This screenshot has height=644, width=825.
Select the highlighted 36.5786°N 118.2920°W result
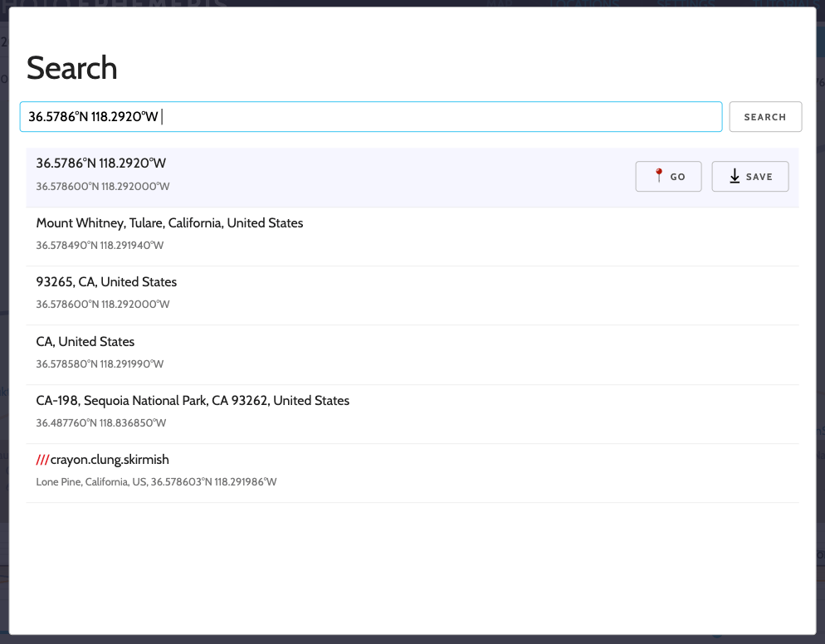tap(100, 163)
